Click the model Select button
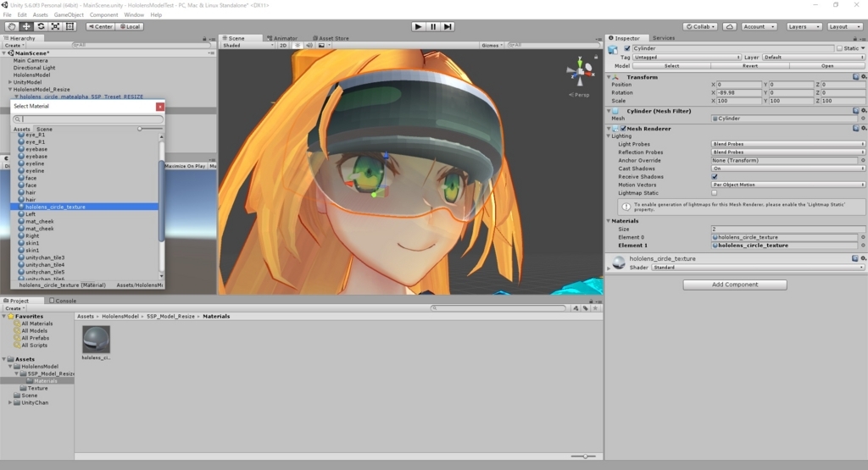 pos(671,66)
